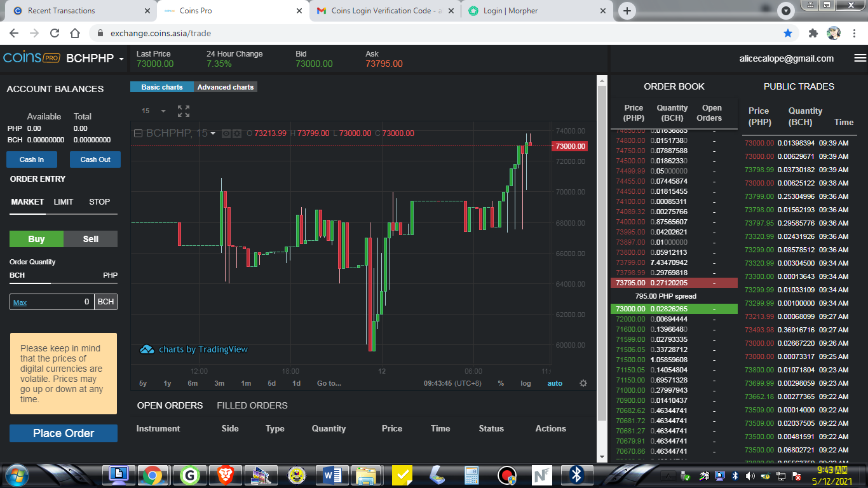Launch Google Chrome from the taskbar
The height and width of the screenshot is (488, 868).
[x=152, y=475]
